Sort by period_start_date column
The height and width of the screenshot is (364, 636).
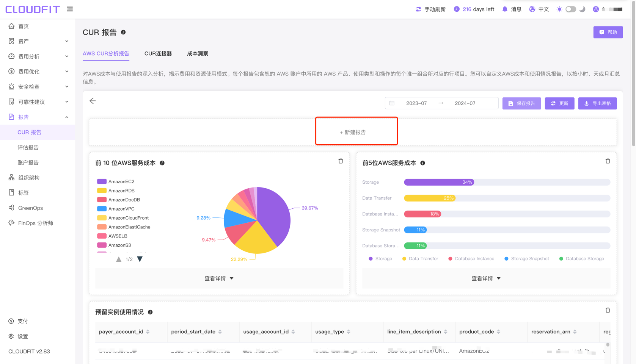[220, 332]
